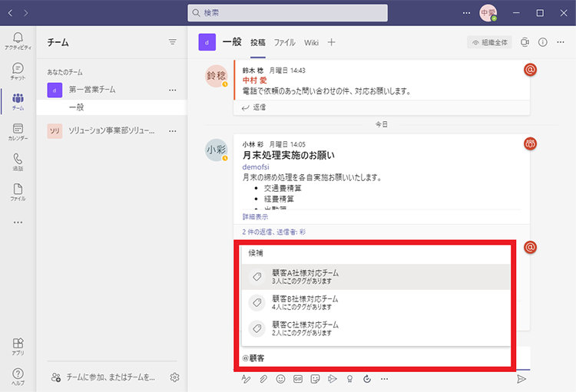576x392 pixels.
Task: Select 顧客B社様対応チーム tag suggestion
Action: tap(376, 303)
